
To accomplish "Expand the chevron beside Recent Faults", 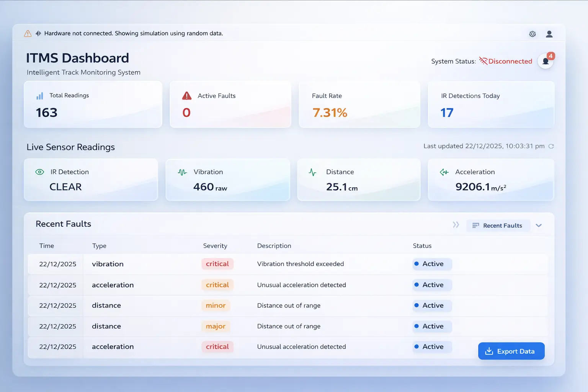I will coord(539,225).
